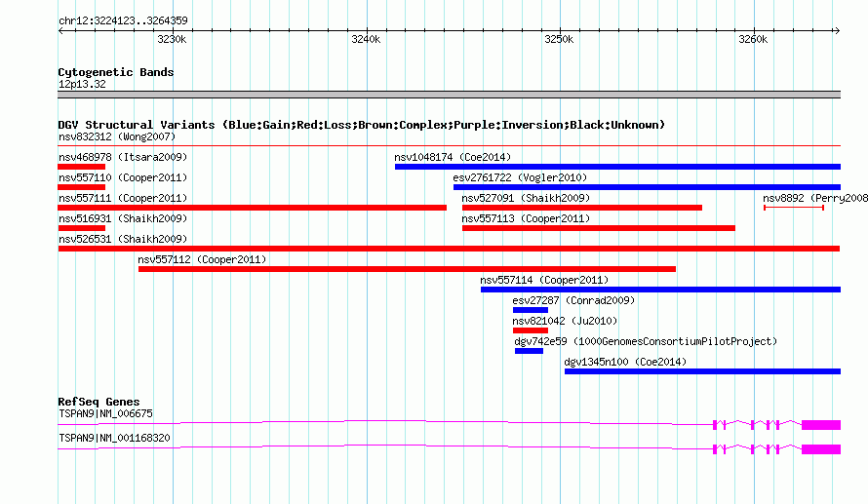
Task: Open nsv557110 (Cooper2011) variant label
Action: click(x=123, y=177)
